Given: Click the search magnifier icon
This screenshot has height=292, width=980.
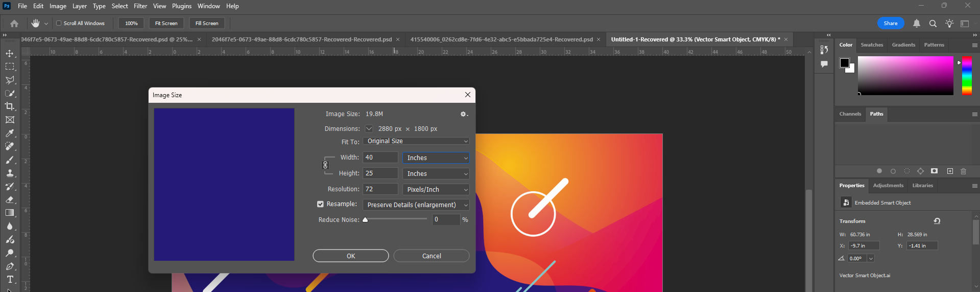Looking at the screenshot, I should tap(933, 24).
